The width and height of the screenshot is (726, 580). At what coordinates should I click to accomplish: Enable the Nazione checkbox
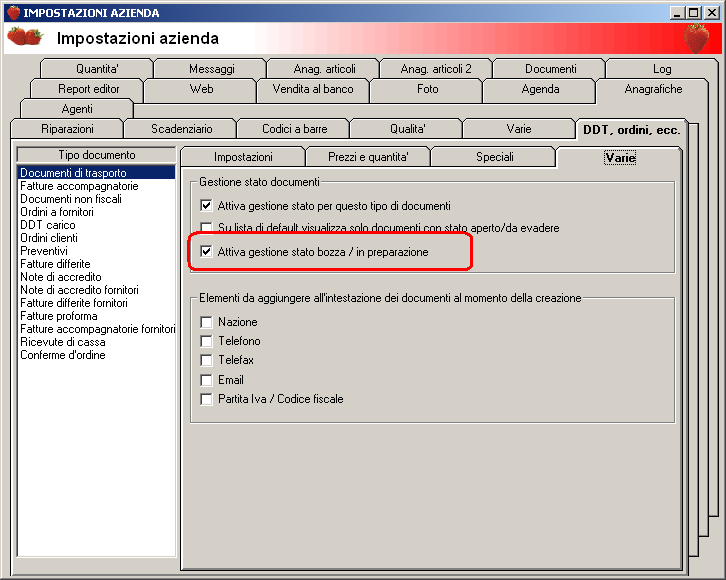[206, 322]
